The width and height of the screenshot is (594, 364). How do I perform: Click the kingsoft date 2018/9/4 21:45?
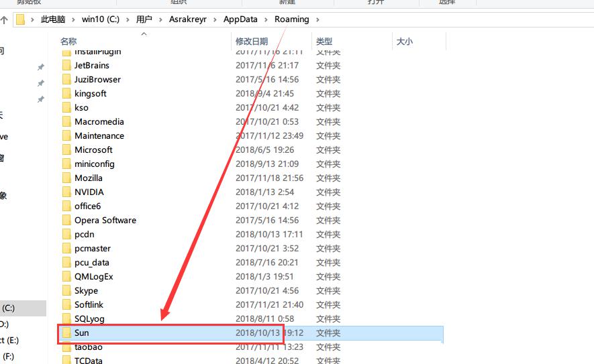pos(265,93)
